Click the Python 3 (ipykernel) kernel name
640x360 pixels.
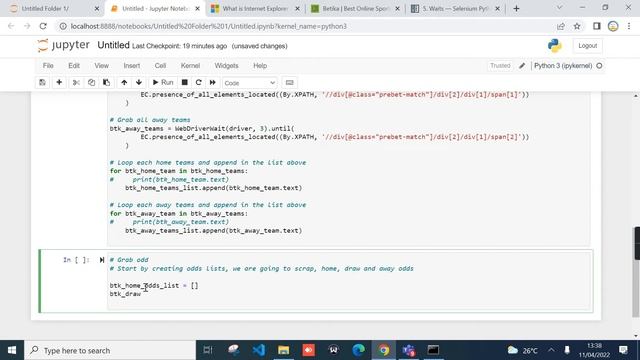pyautogui.click(x=563, y=66)
